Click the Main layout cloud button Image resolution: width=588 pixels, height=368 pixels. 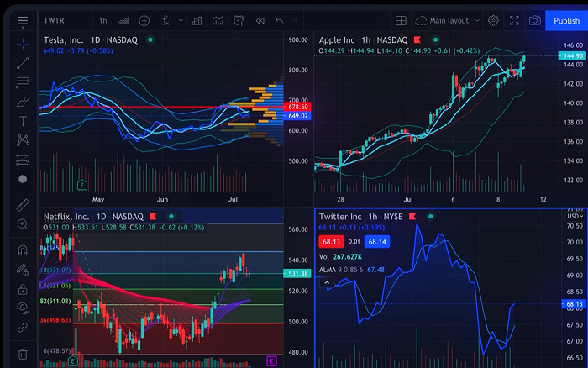point(442,21)
